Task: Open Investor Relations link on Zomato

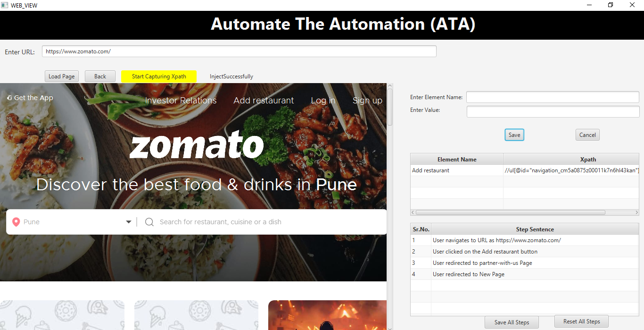Action: (x=181, y=101)
